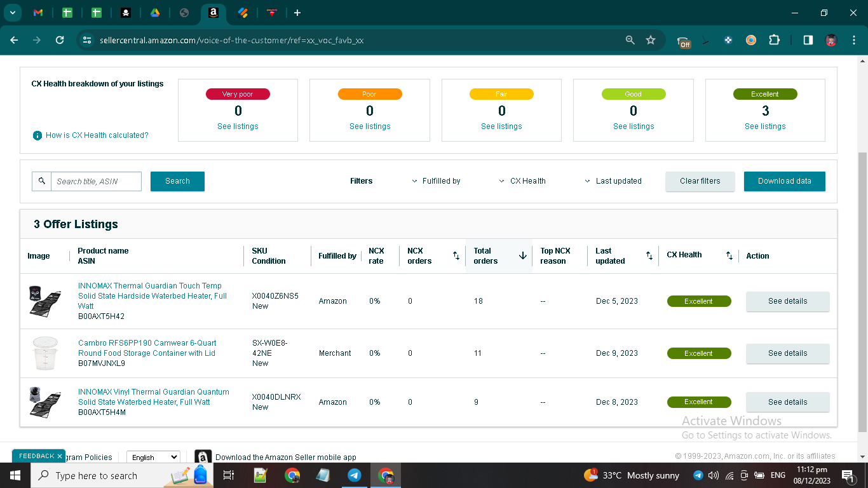
Task: View site information icon in address bar
Action: pyautogui.click(x=88, y=40)
